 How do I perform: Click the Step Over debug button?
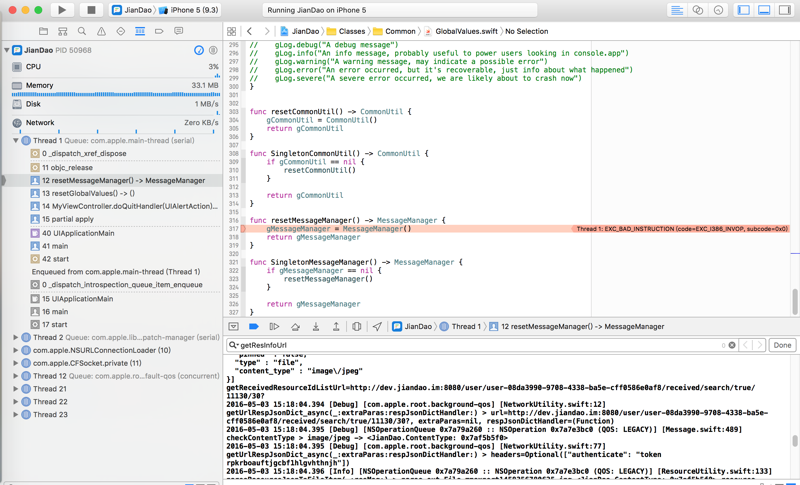click(x=295, y=326)
